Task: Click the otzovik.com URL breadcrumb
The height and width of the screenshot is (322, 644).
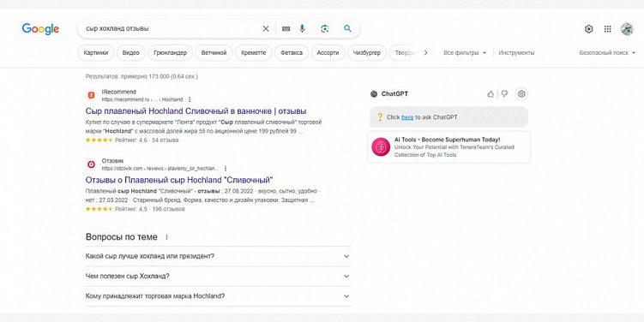Action: click(x=160, y=169)
